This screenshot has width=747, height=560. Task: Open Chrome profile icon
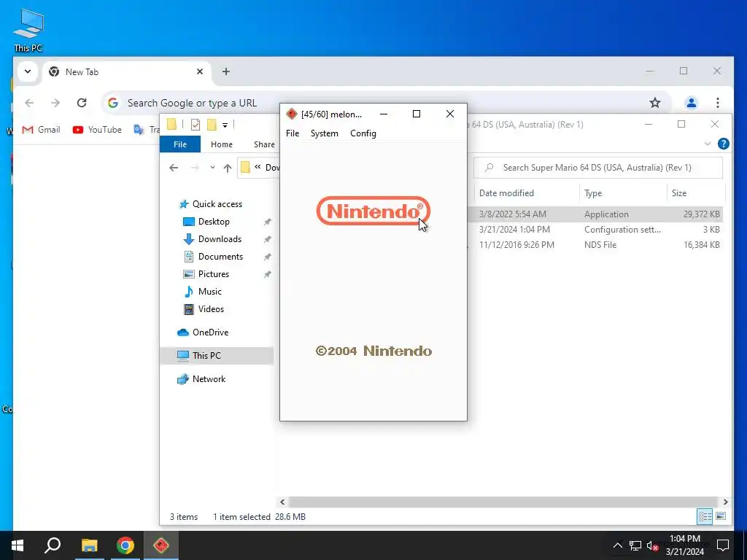(692, 103)
